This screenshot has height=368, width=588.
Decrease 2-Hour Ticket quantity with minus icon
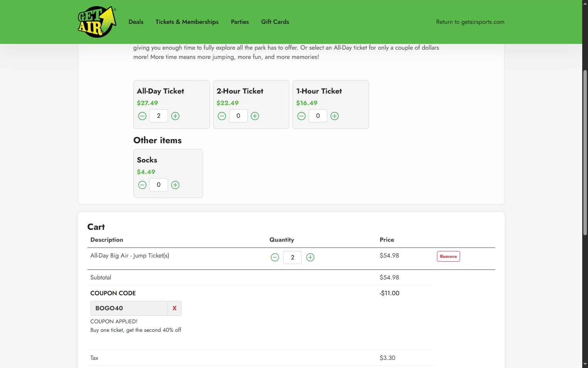pos(222,116)
